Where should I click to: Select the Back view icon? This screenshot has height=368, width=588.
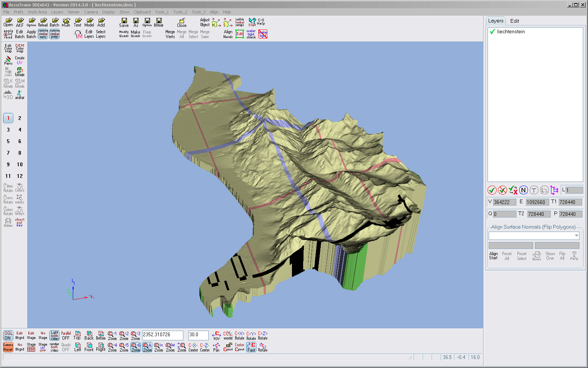pos(89,335)
